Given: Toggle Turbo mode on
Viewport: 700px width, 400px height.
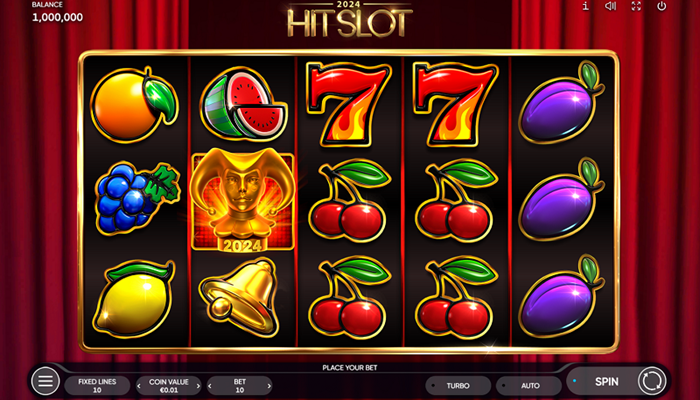Looking at the screenshot, I should [x=458, y=386].
